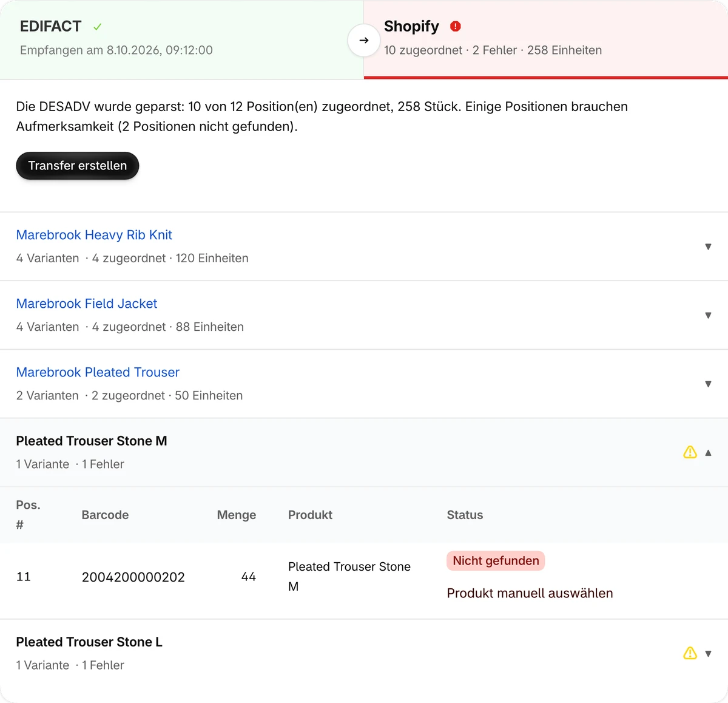Image resolution: width=728 pixels, height=703 pixels.
Task: Click the Produkt column header
Action: click(x=310, y=515)
